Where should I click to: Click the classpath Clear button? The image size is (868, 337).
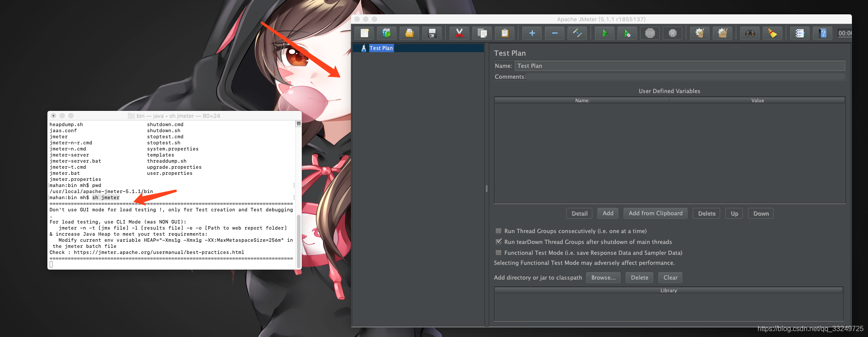pos(670,277)
